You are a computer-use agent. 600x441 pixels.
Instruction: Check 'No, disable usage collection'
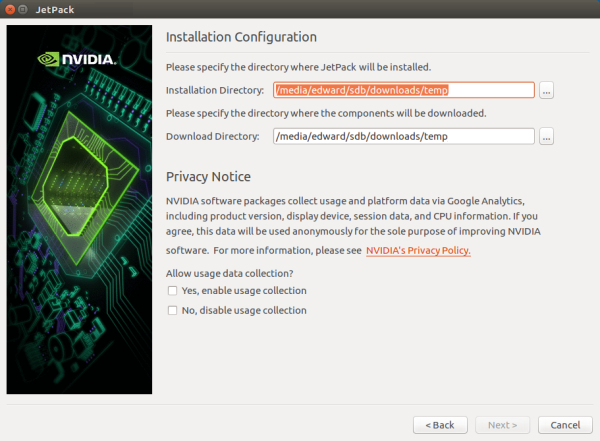173,311
